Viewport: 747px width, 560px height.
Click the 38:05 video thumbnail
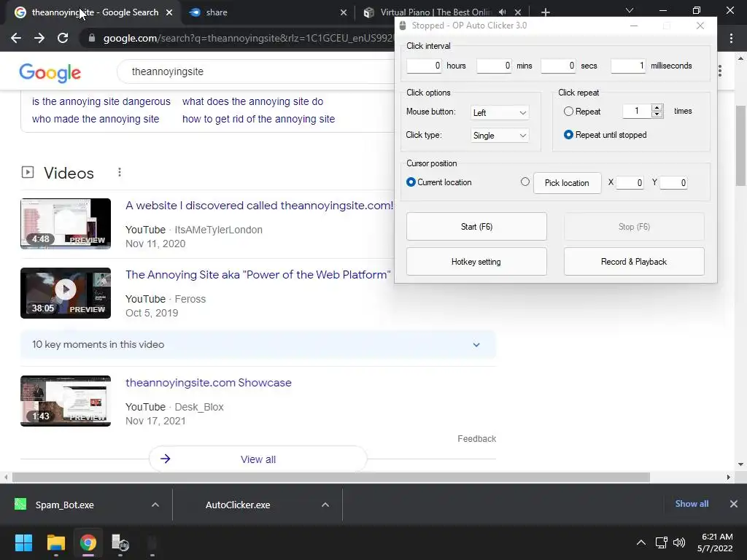coord(66,293)
